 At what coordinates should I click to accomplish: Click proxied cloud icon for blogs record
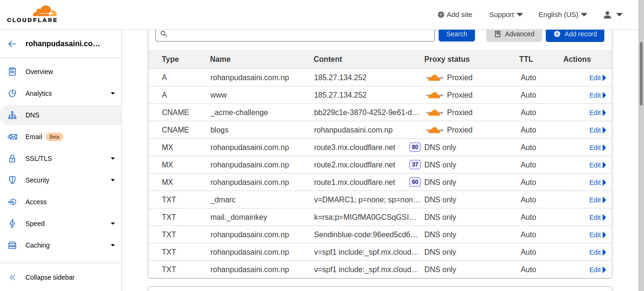434,130
